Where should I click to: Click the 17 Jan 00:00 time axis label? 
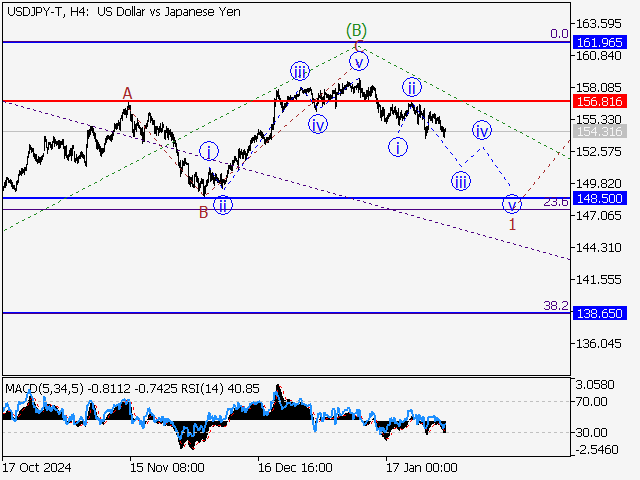click(421, 467)
